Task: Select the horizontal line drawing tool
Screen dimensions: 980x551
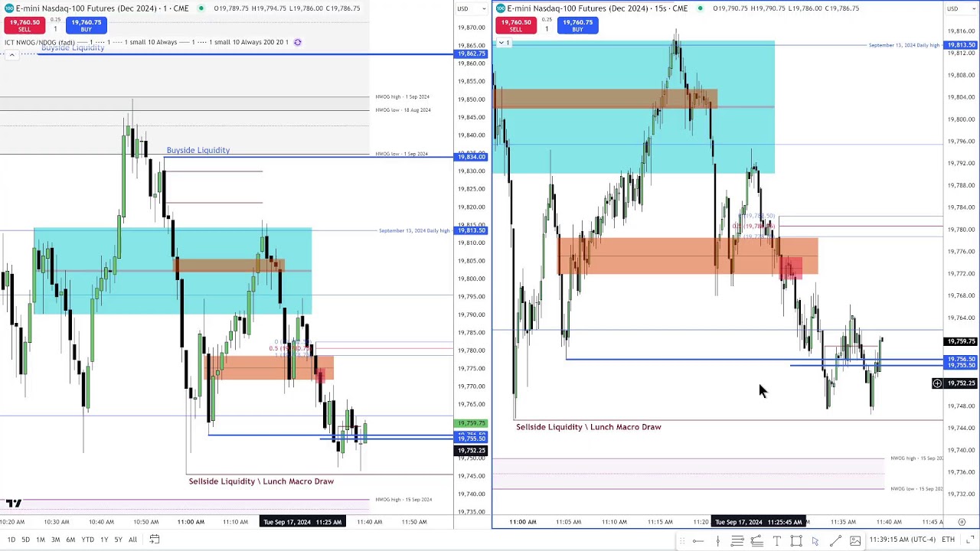Action: click(698, 541)
